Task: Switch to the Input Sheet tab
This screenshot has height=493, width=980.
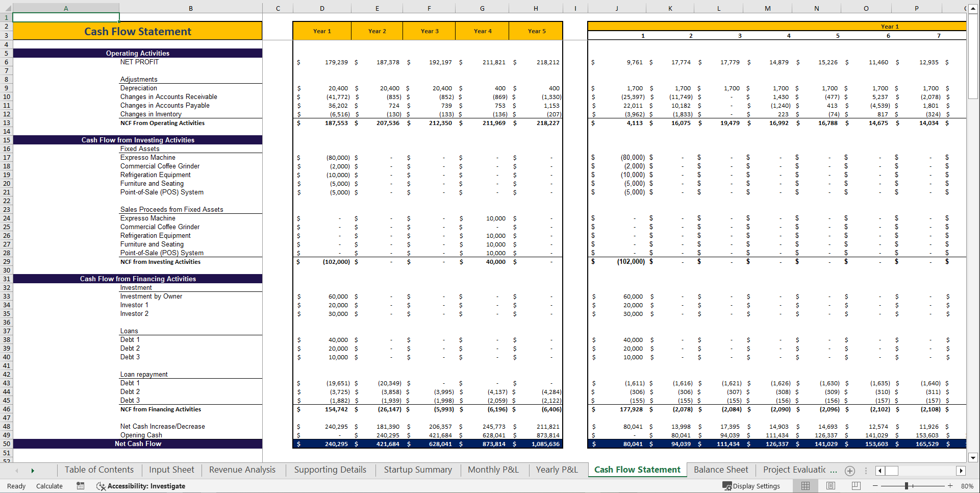Action: pos(171,470)
